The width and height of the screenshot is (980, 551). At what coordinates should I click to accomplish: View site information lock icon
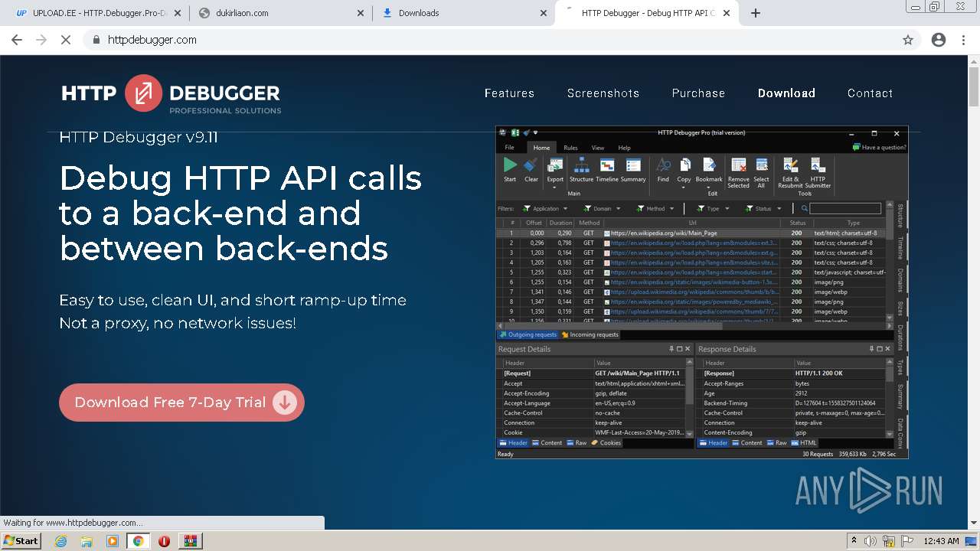tap(96, 40)
